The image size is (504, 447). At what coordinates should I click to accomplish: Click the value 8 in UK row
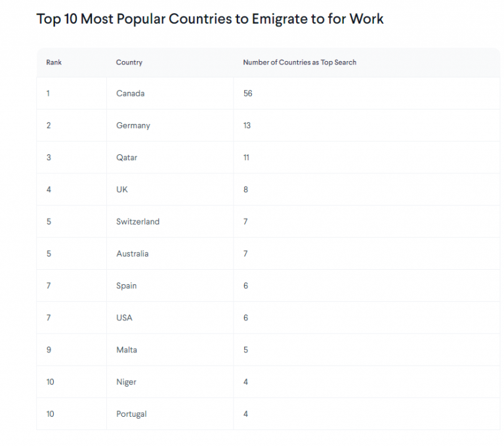[x=245, y=190]
